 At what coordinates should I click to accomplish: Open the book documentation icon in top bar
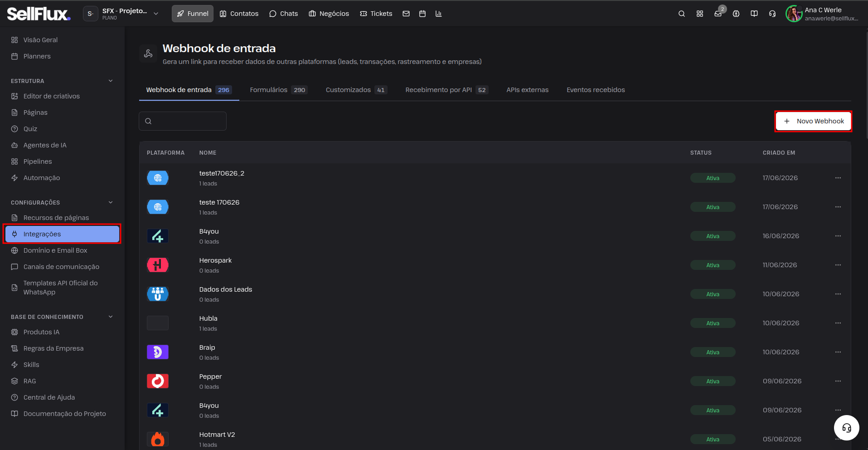pyautogui.click(x=754, y=14)
